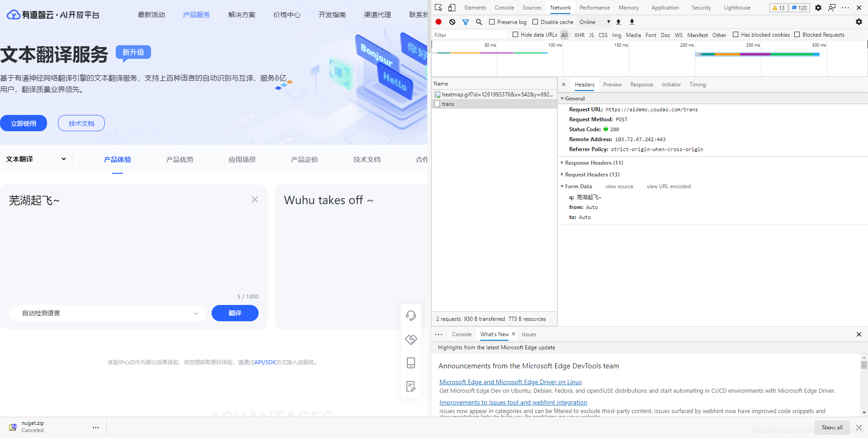
Task: Select the JS request type filter
Action: pyautogui.click(x=591, y=35)
